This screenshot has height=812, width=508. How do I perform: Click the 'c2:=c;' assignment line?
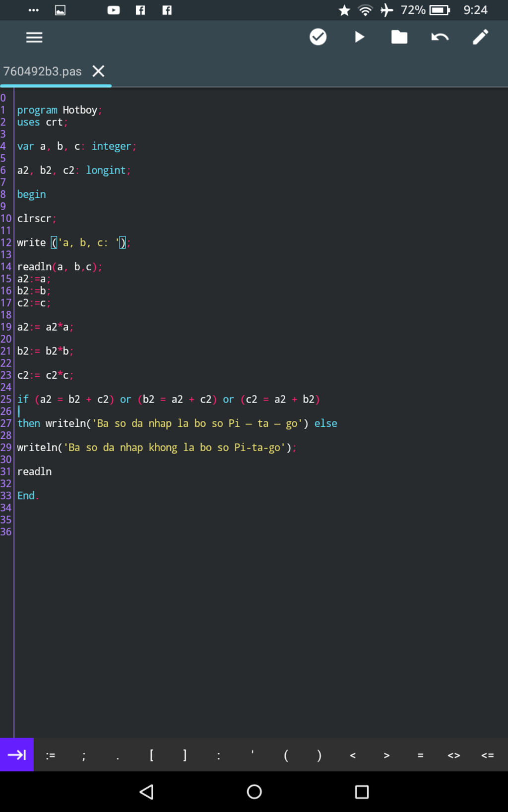point(34,303)
